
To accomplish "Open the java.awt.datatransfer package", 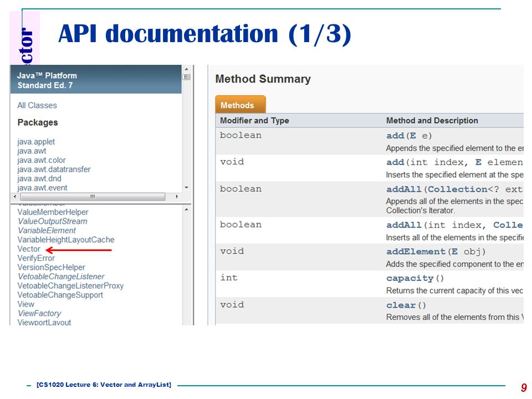I will click(x=54, y=170).
